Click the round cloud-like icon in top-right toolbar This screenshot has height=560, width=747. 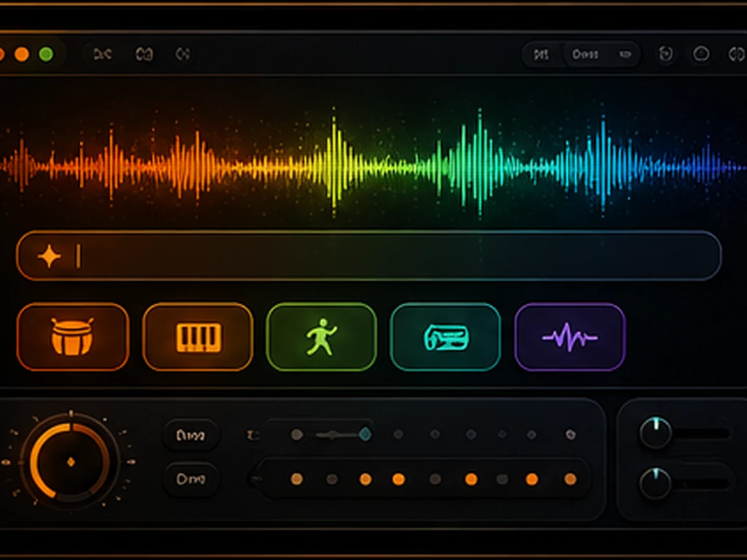coord(702,55)
